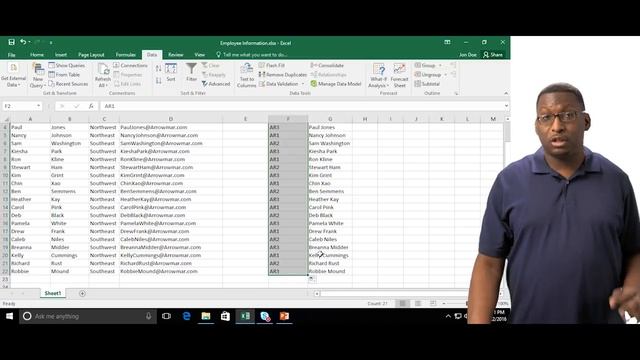Switch to the View tab
The image size is (640, 360).
[x=200, y=55]
